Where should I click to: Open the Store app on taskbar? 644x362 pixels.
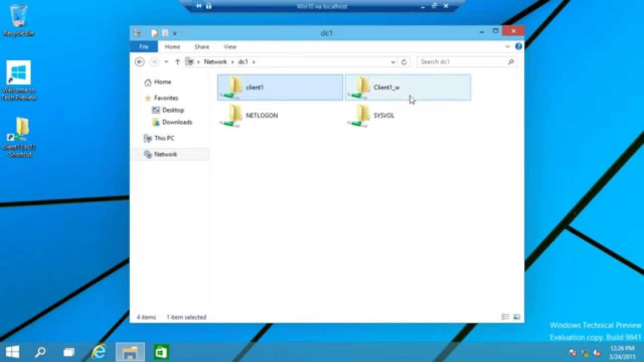click(x=161, y=352)
